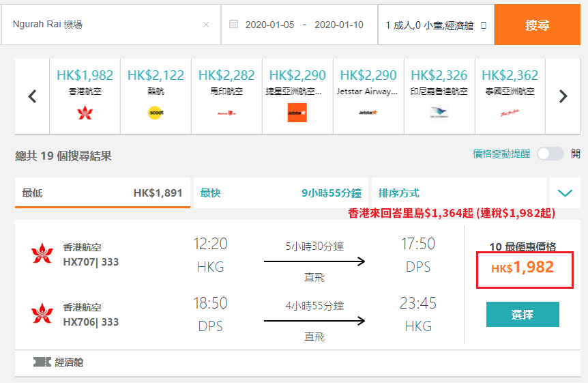This screenshot has height=383, width=588.
Task: Click HX707 flight logo icon
Action: click(x=42, y=253)
